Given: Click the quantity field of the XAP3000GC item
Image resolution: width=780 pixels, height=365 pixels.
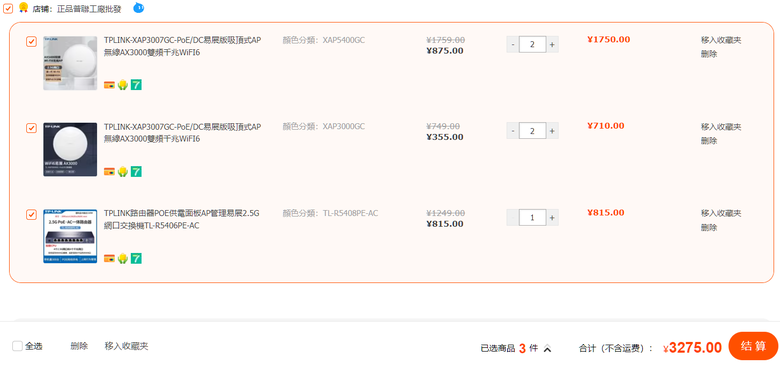Looking at the screenshot, I should pos(533,131).
